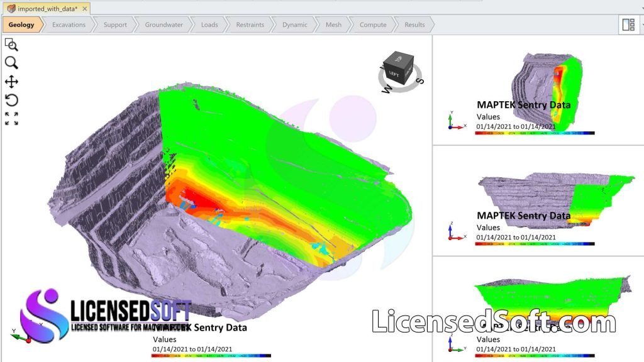Viewport: 644px width, 362px height.
Task: Click the color legend bar in the main viewport
Action: (211, 356)
